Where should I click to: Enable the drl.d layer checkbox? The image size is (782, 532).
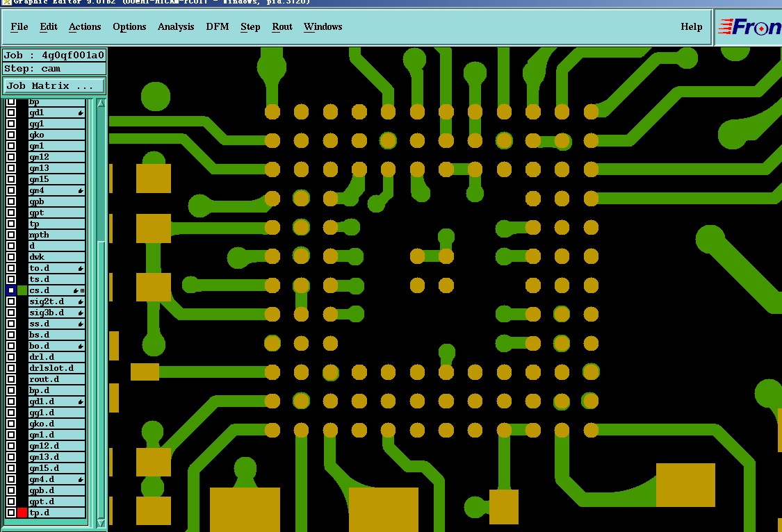click(x=11, y=357)
